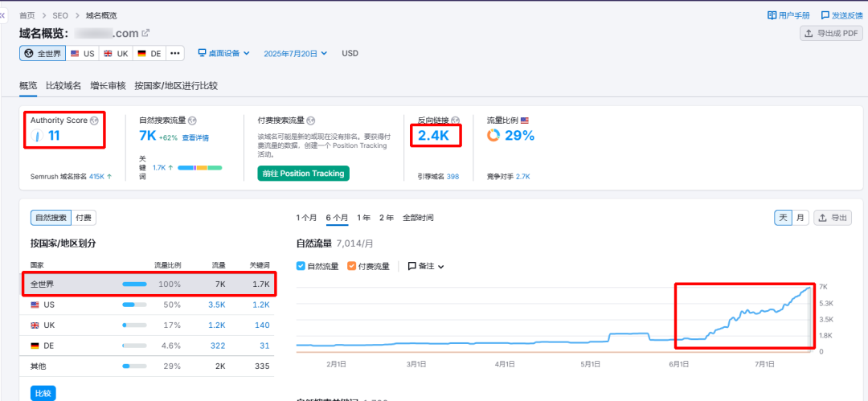Expand the 备注 notes dropdown
The height and width of the screenshot is (401, 868).
pyautogui.click(x=426, y=266)
